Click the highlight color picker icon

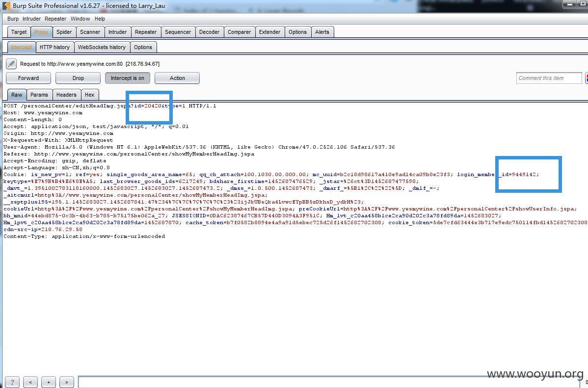coord(586,78)
